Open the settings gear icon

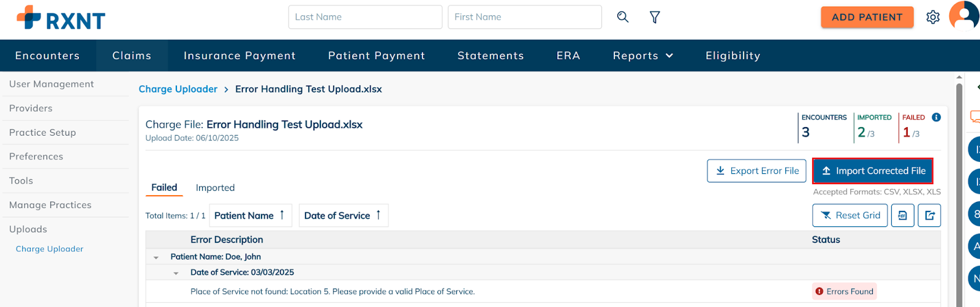(x=933, y=17)
